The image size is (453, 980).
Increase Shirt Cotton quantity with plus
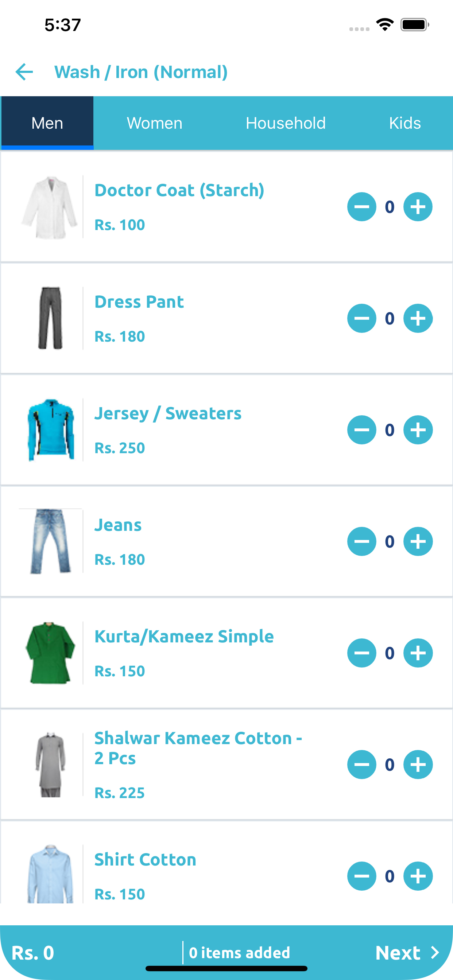point(418,876)
